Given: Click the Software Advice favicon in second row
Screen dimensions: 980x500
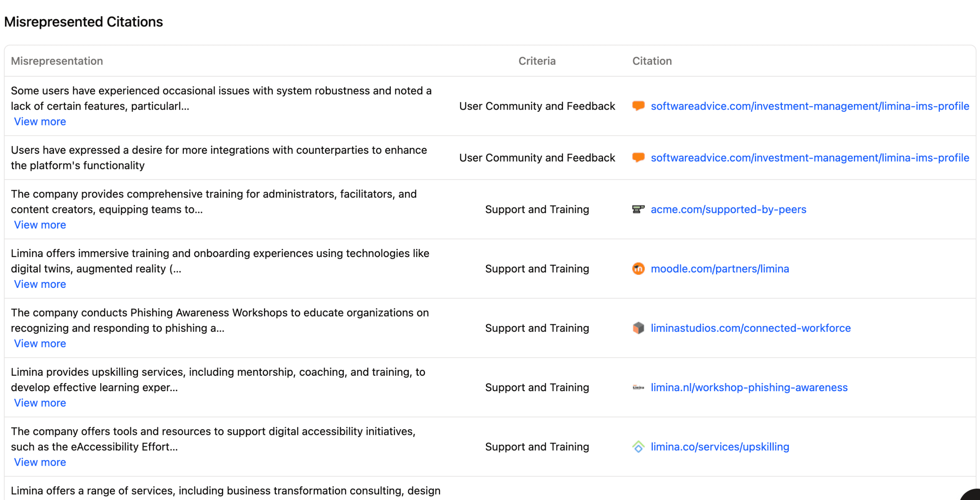Looking at the screenshot, I should 638,158.
